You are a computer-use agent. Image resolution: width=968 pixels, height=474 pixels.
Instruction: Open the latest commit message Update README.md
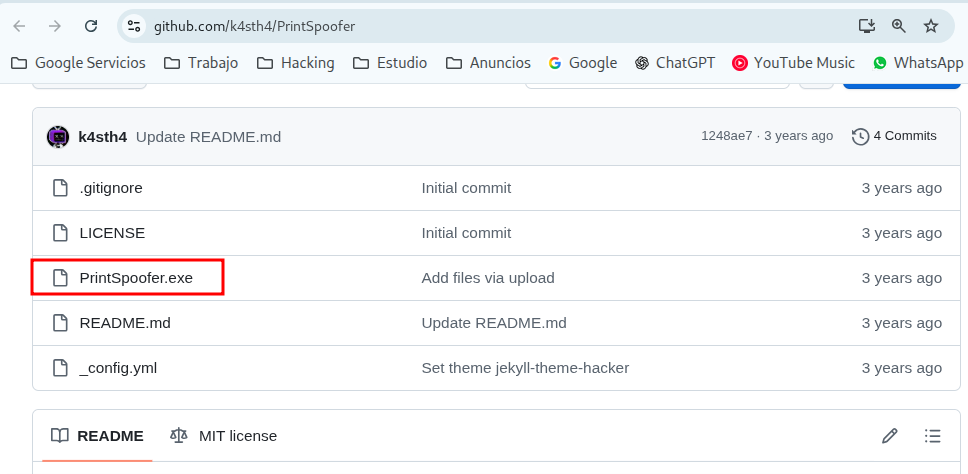pos(208,137)
